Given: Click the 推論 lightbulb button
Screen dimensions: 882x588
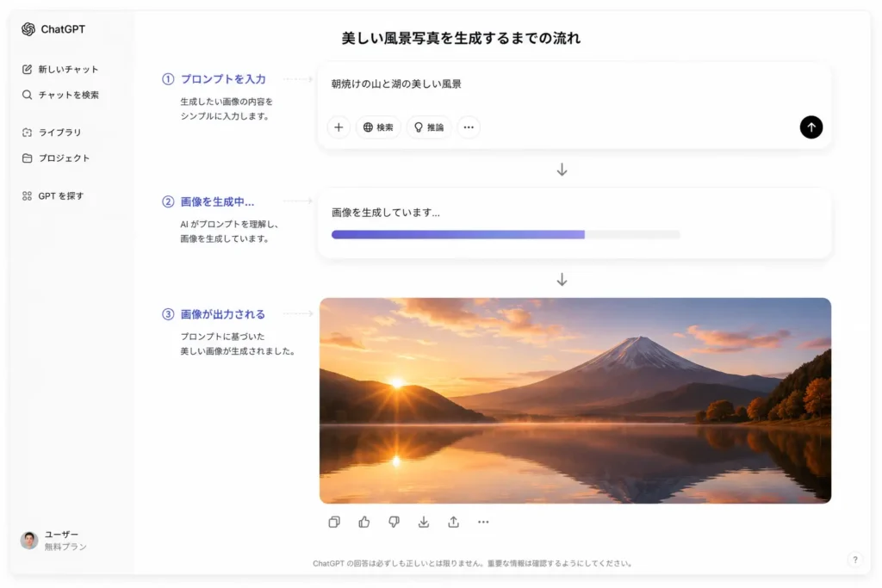Looking at the screenshot, I should click(x=429, y=127).
